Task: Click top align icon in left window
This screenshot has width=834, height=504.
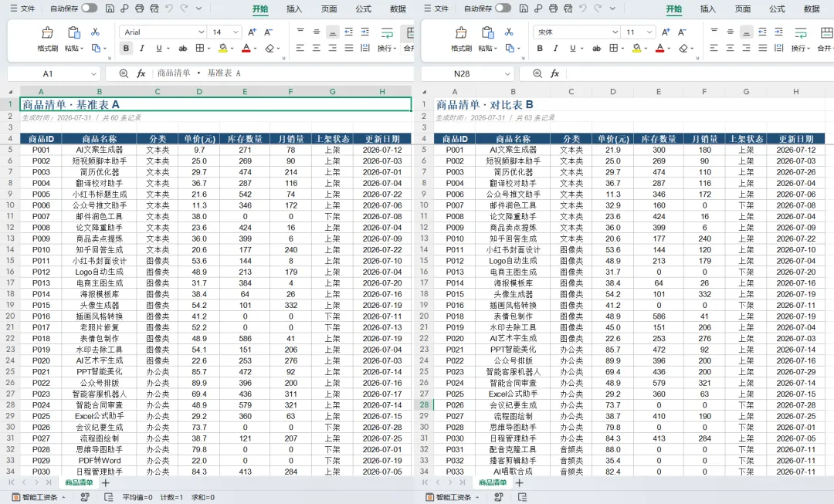Action: pyautogui.click(x=300, y=32)
